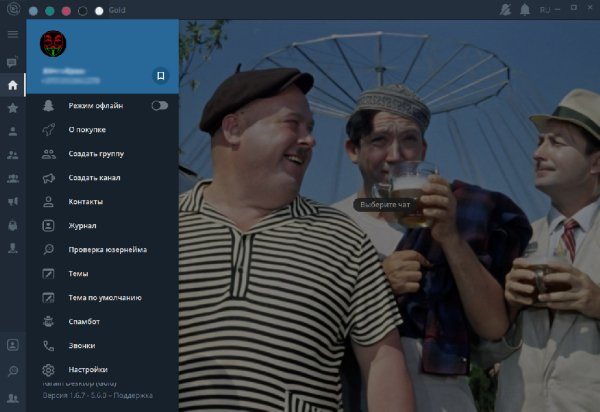This screenshot has width=600, height=412.
Task: Open the star favorites folder in the sidebar
Action: pyautogui.click(x=13, y=108)
